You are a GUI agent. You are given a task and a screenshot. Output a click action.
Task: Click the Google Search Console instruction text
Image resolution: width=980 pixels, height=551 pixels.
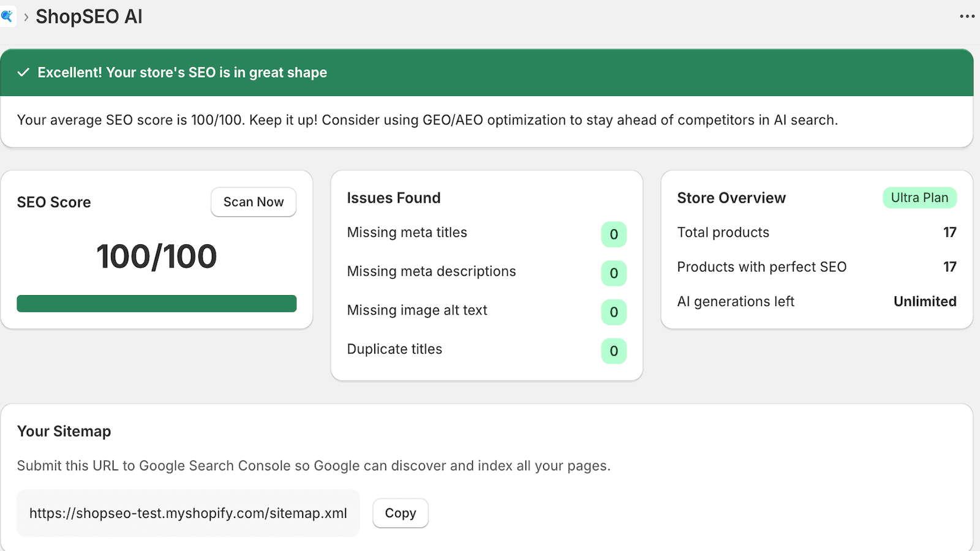coord(314,466)
